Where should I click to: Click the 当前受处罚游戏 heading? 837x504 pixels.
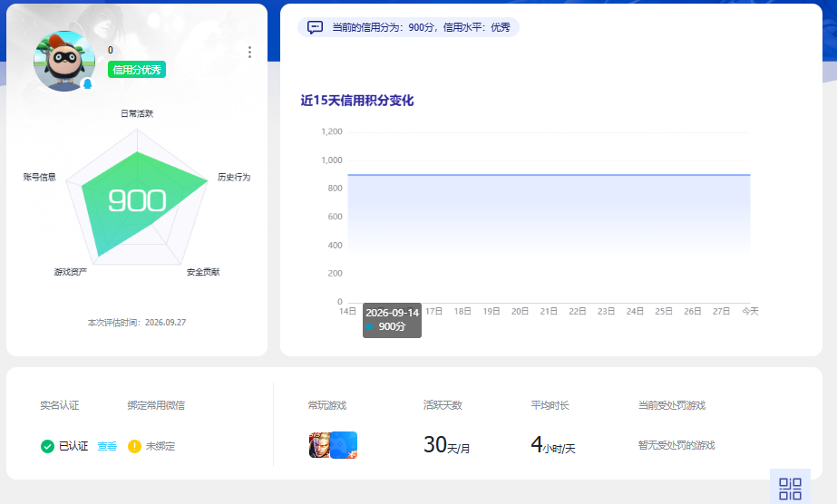coord(672,405)
